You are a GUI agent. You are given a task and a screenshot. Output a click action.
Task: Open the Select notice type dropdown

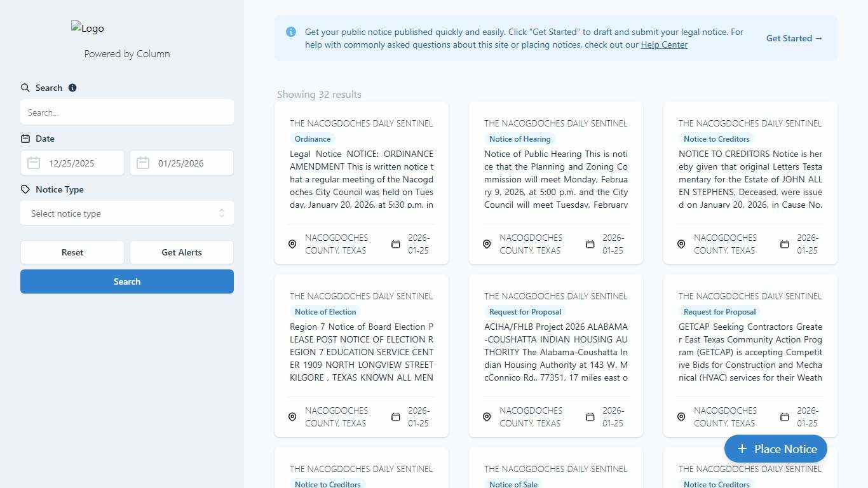[x=127, y=213]
